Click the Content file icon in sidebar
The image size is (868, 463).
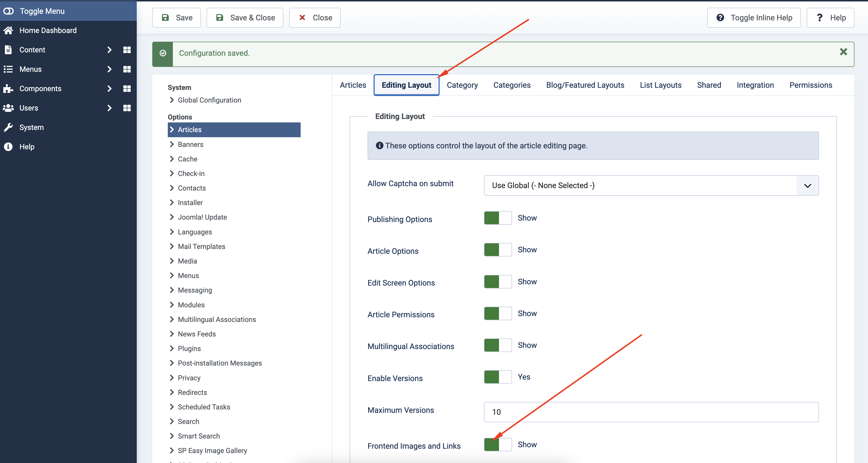8,50
